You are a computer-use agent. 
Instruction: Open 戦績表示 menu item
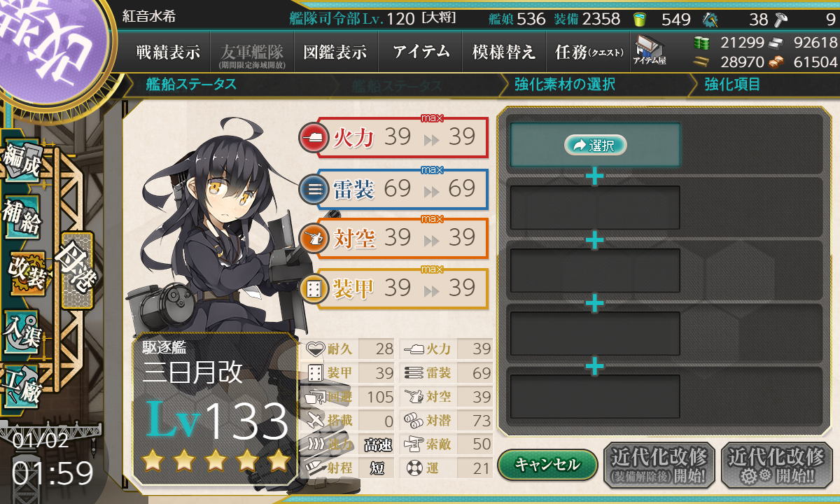(168, 52)
